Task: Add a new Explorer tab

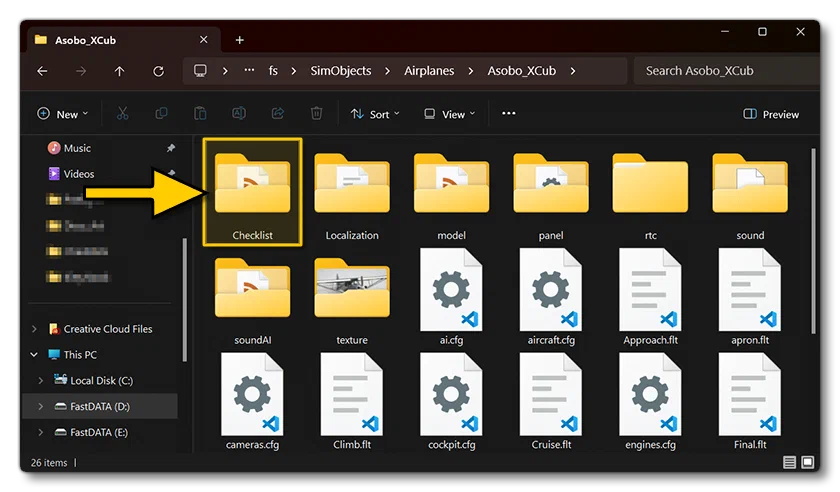Action: click(x=239, y=40)
